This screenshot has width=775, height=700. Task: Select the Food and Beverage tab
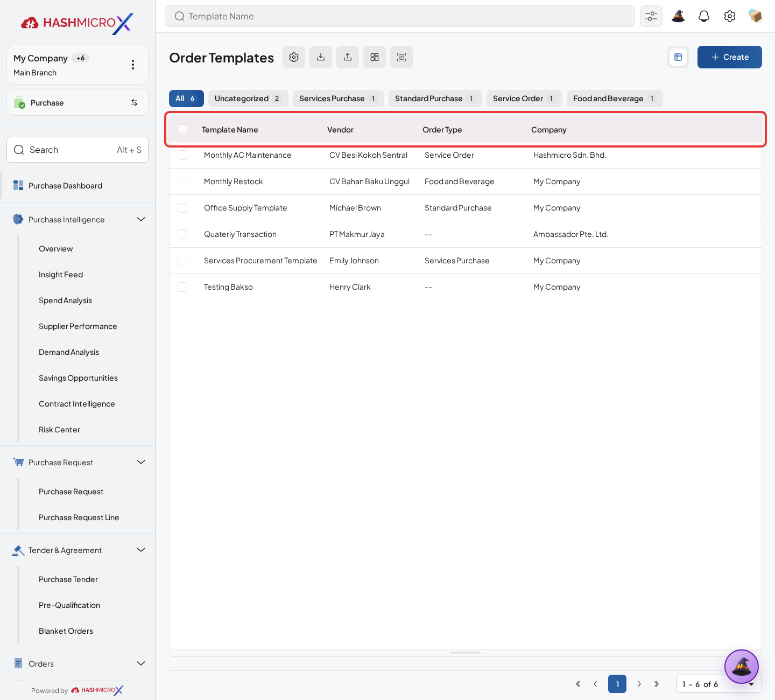tap(615, 99)
